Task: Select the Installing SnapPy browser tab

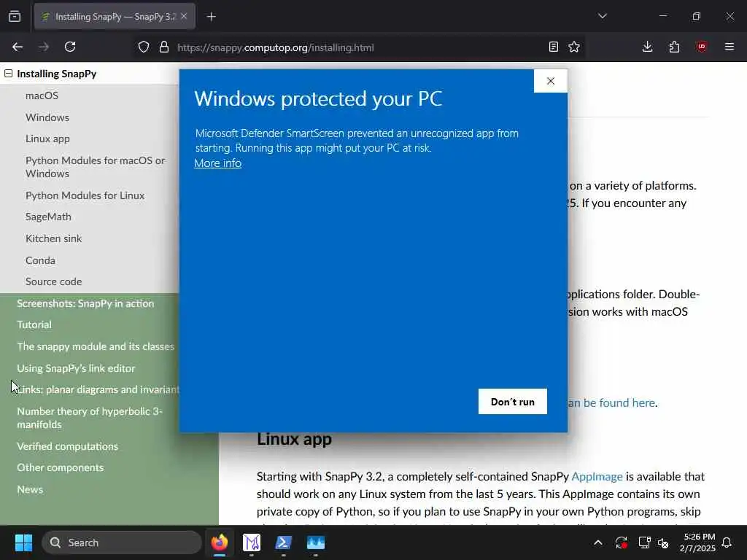Action: coord(115,17)
